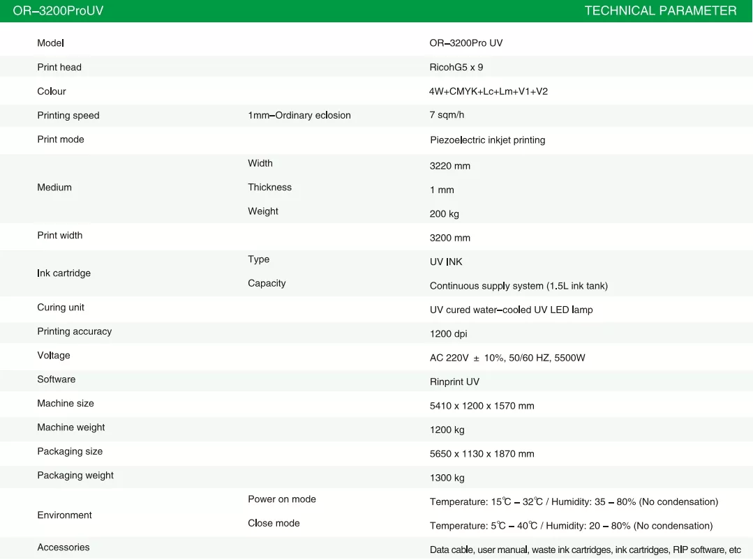This screenshot has height=560, width=753.
Task: Select the Thickness sub-label
Action: [x=269, y=188]
